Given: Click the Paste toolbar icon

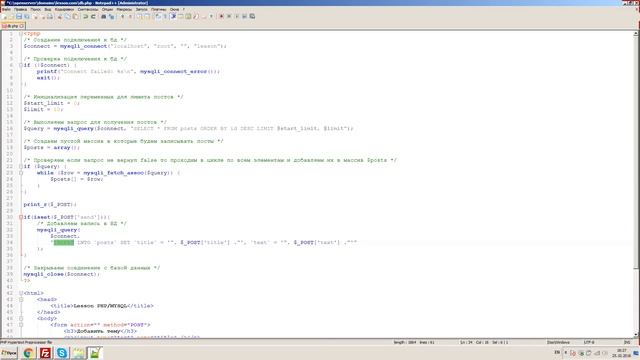Looking at the screenshot, I should coord(75,16).
